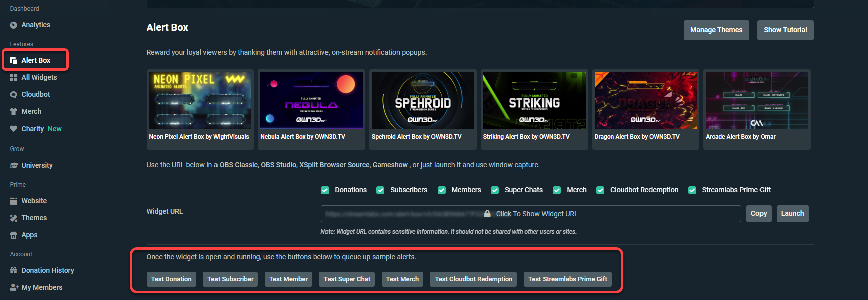This screenshot has width=868, height=300.
Task: Pick the Striking Alert Box theme
Action: click(534, 109)
